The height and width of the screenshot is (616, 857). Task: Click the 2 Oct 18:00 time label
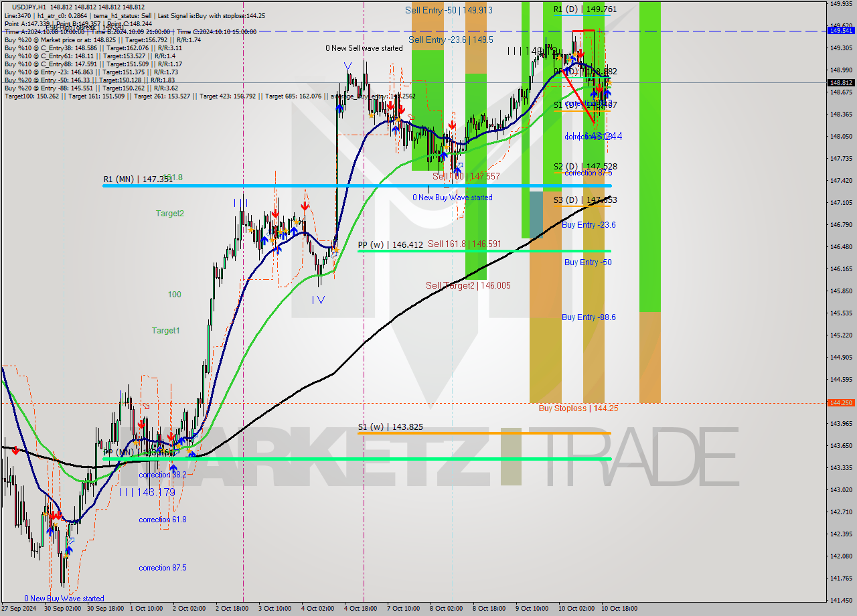pos(232,609)
